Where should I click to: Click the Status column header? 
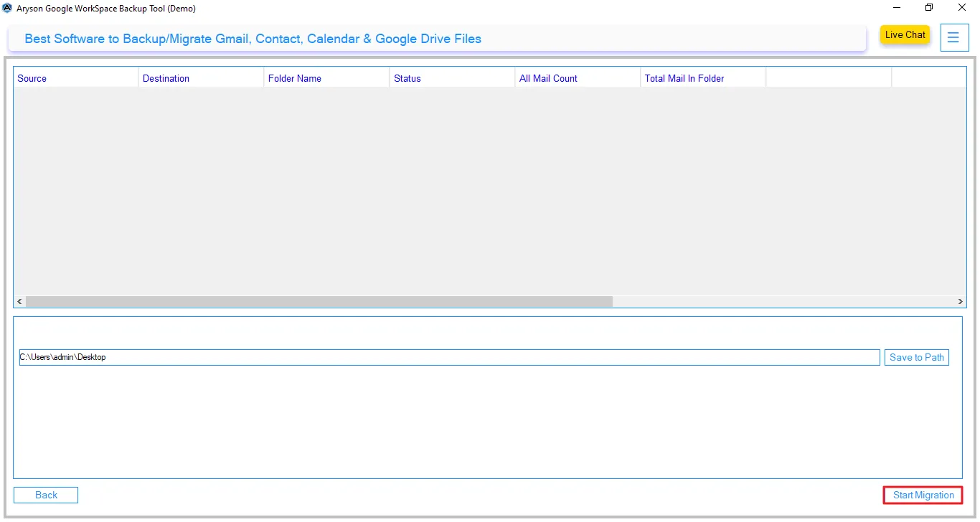pos(407,77)
